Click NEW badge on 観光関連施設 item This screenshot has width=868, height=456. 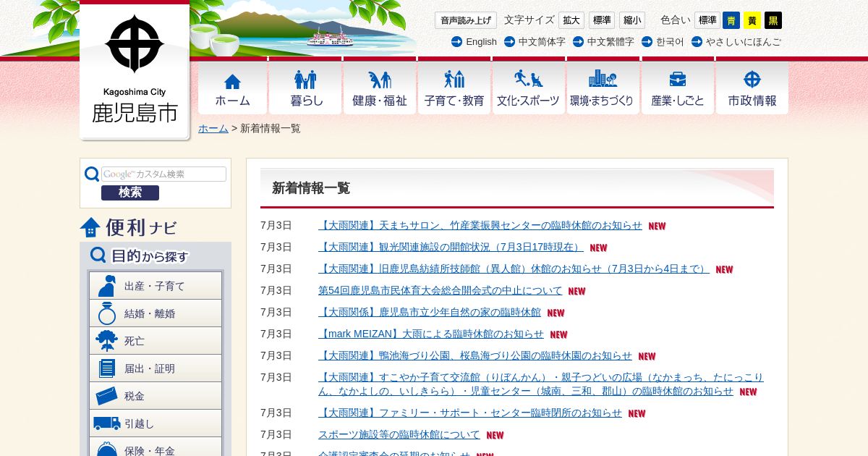coord(598,248)
